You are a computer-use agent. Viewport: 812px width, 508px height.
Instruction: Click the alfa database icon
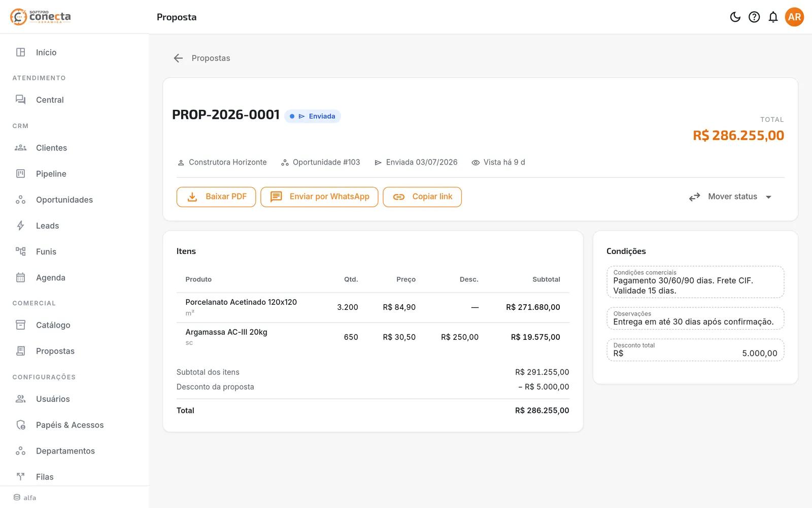coord(17,497)
